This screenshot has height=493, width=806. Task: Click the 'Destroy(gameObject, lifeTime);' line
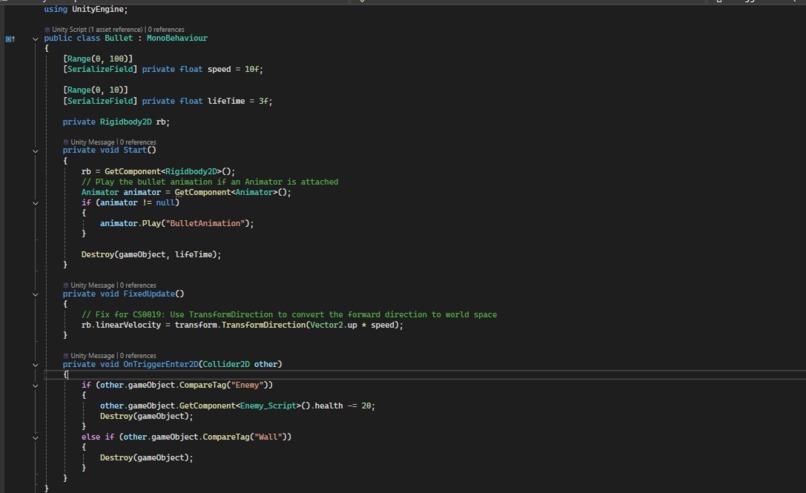[151, 254]
